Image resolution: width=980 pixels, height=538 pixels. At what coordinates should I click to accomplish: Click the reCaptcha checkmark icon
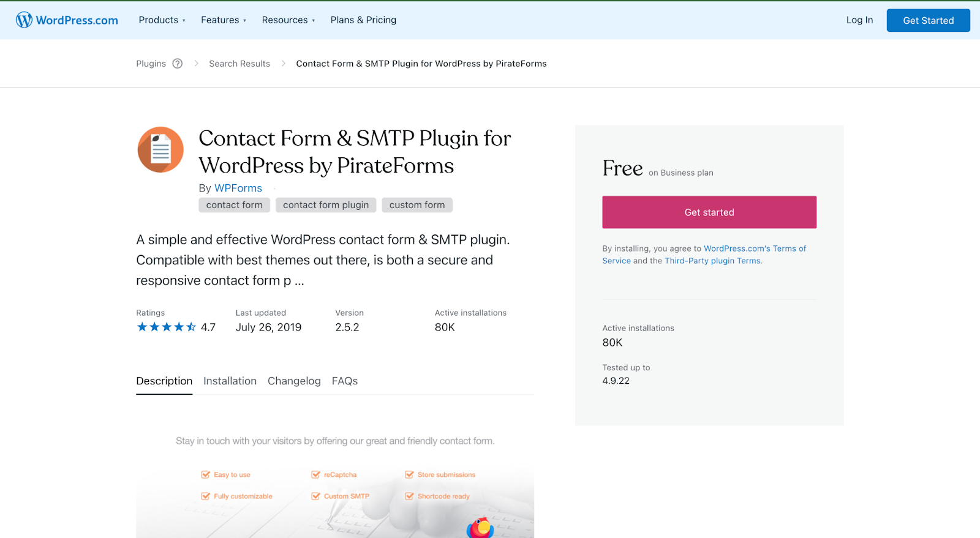point(316,475)
